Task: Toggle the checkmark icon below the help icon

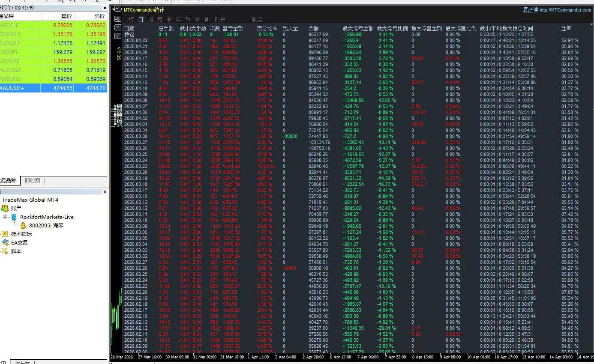Action: (118, 36)
